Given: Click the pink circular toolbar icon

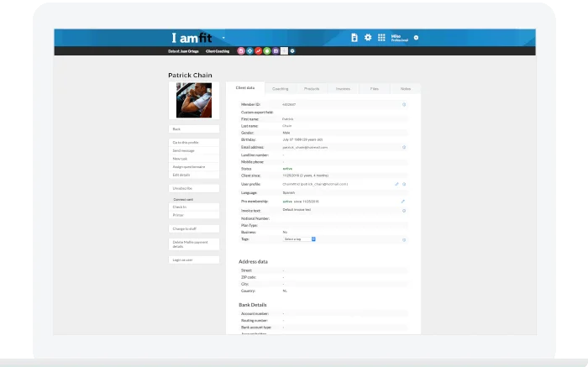Looking at the screenshot, I should tap(241, 51).
